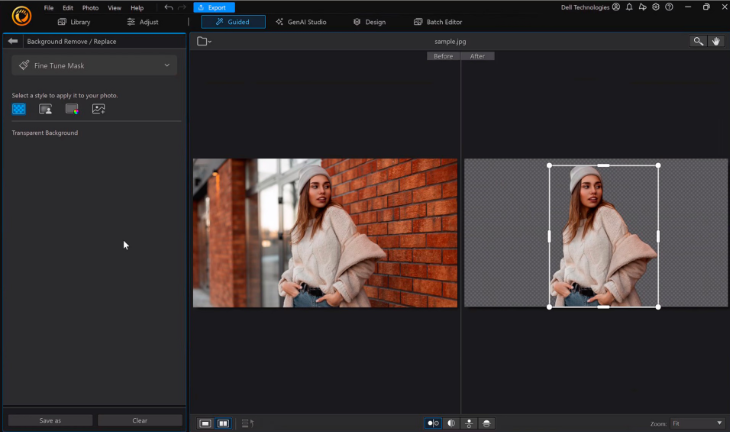
Task: Open the notifications bell
Action: click(x=629, y=7)
